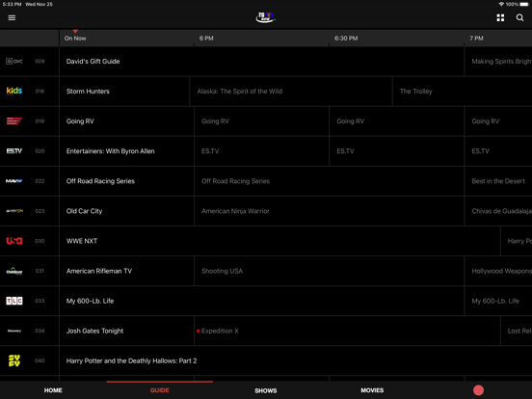The image size is (532, 399).
Task: Open Alaska: The Spirit of the Wild
Action: pyautogui.click(x=291, y=92)
